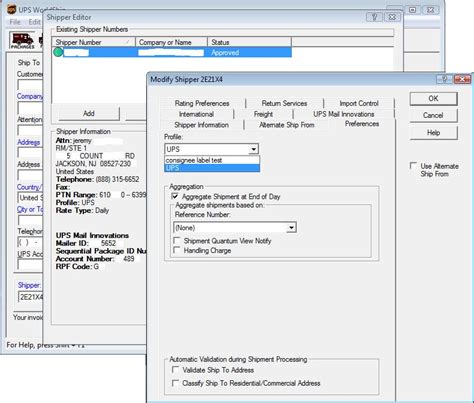
Task: Switch to the Alternate Ship From tab
Action: (287, 125)
